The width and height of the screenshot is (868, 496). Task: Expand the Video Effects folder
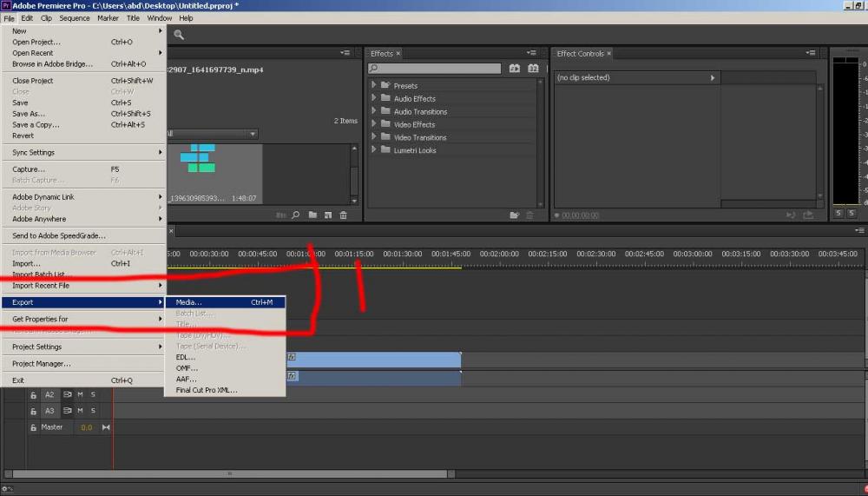point(373,124)
